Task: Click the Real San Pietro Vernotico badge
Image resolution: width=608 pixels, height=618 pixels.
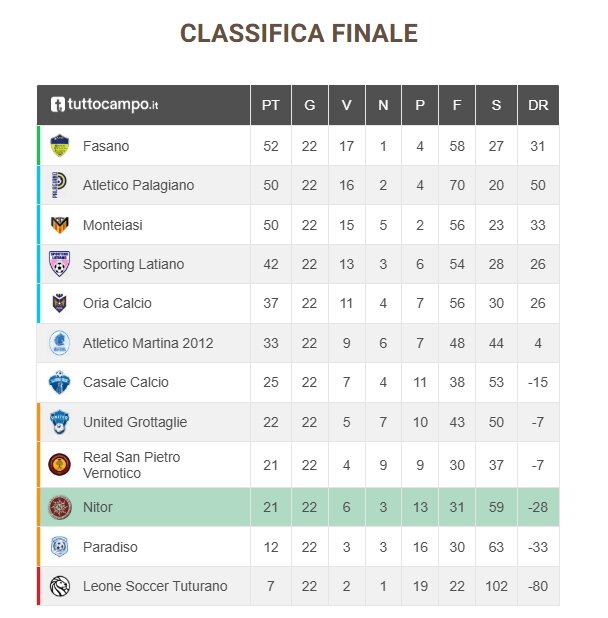Action: (59, 465)
